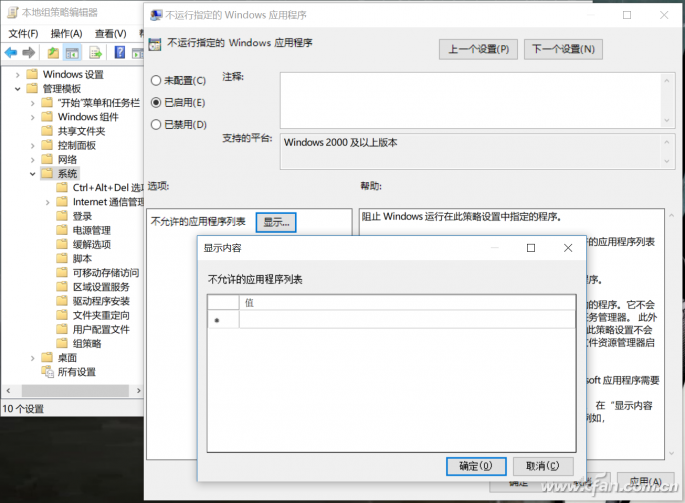Collapse the 管理模板 tree node

17,89
